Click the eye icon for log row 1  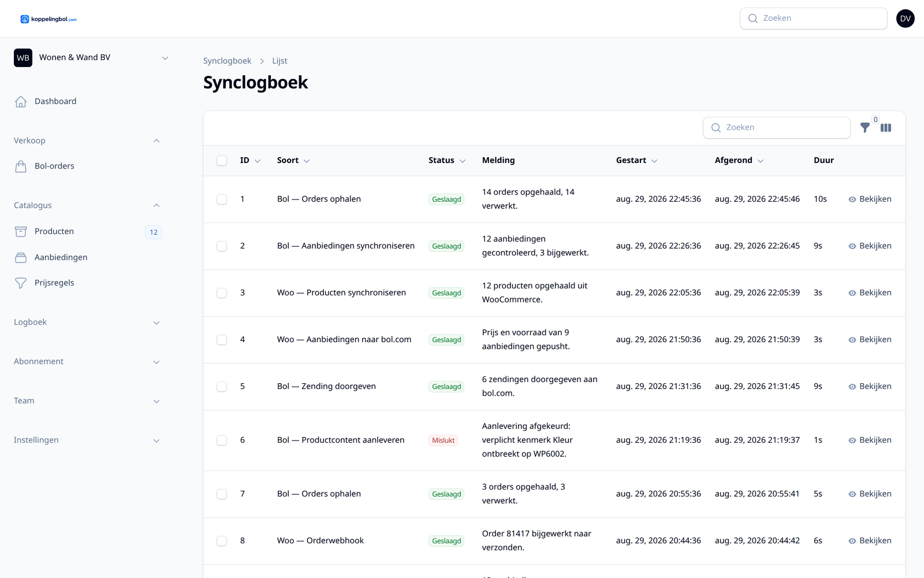click(852, 199)
